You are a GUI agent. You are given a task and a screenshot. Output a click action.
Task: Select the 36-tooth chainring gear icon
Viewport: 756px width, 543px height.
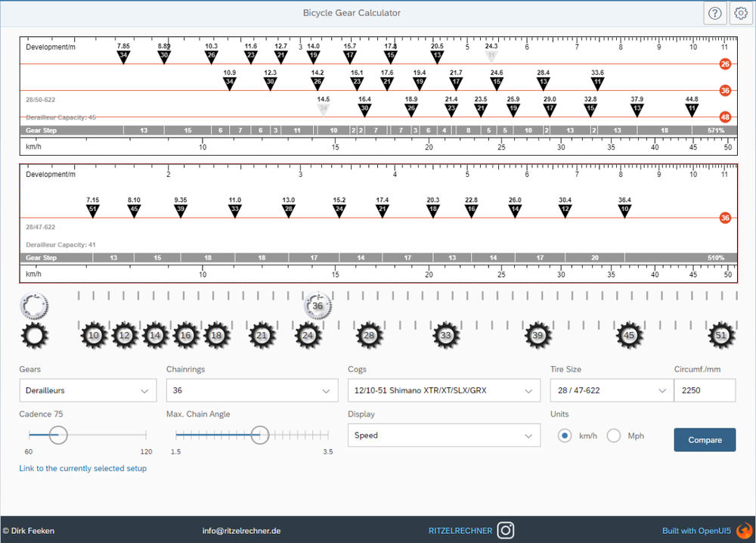[x=318, y=306]
